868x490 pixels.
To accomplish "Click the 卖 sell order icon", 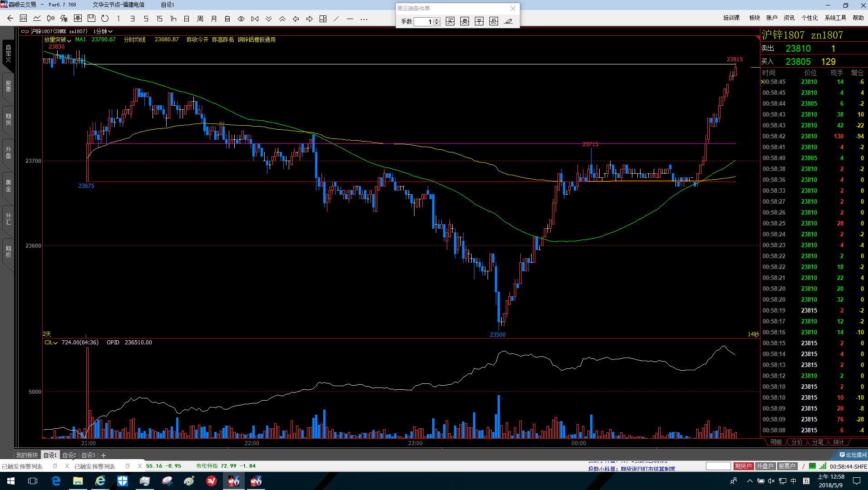I will pos(464,21).
